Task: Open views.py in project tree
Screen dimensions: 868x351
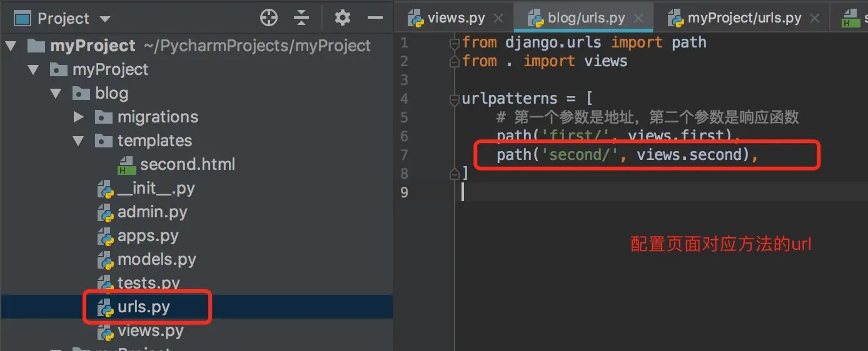Action: tap(150, 331)
